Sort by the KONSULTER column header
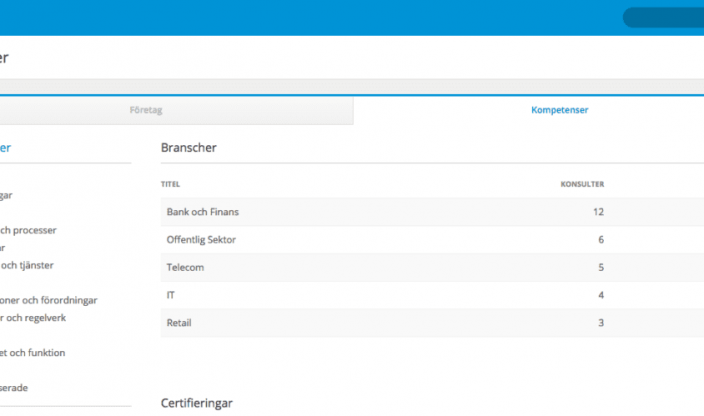The image size is (704, 416). 581,184
